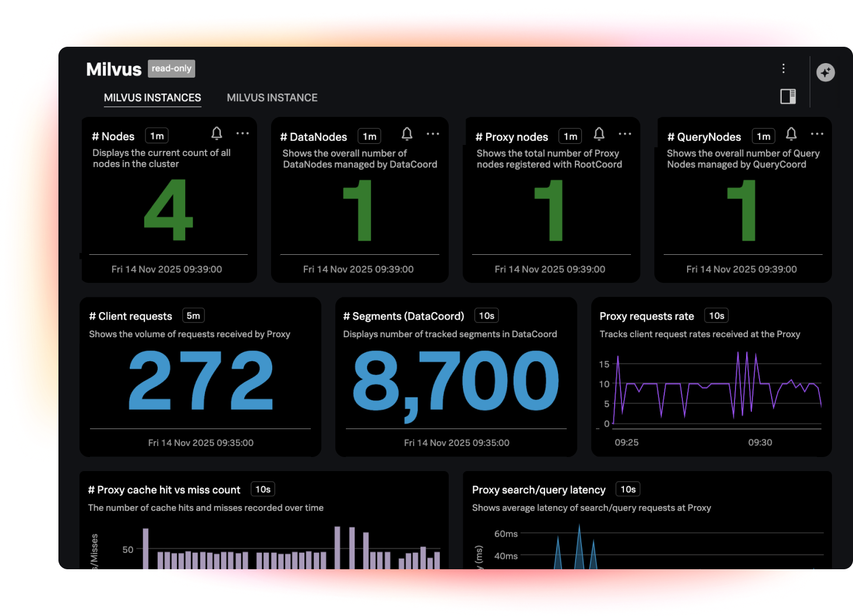Click the description under # Segments (DataCoord)
This screenshot has width=853, height=616.
tap(450, 334)
